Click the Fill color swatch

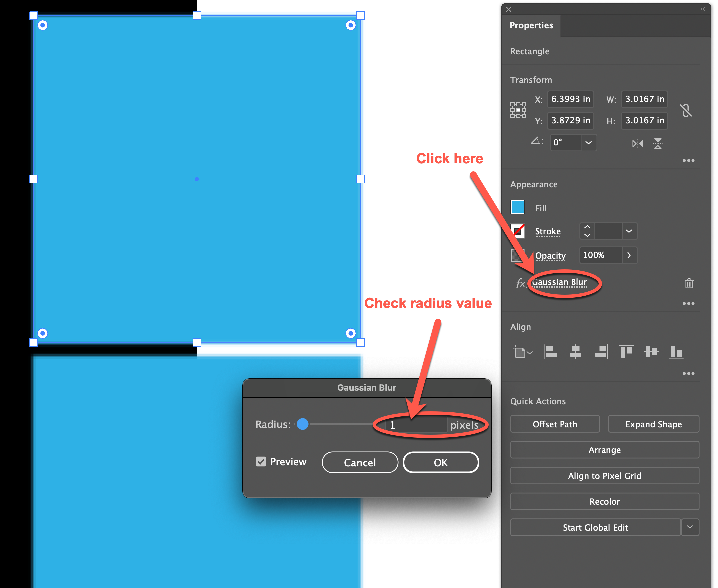(x=518, y=207)
